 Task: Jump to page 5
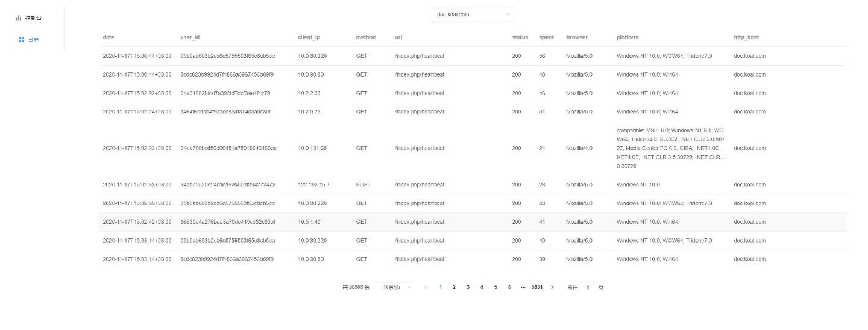coord(495,287)
